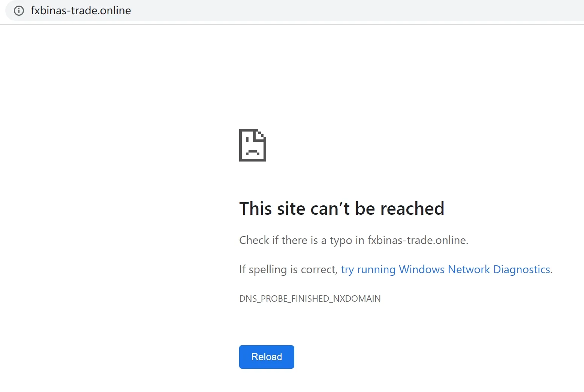This screenshot has height=392, width=584.
Task: Click empty address bar space right of URL
Action: [356, 10]
